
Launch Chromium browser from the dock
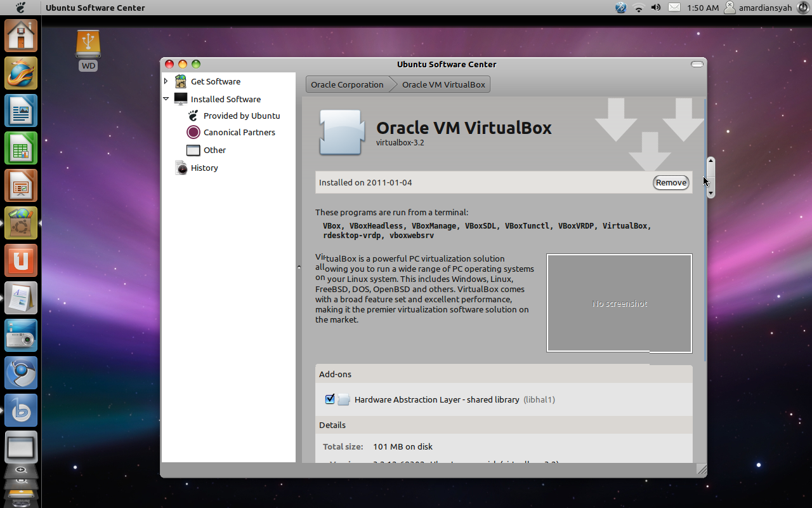pos(21,373)
